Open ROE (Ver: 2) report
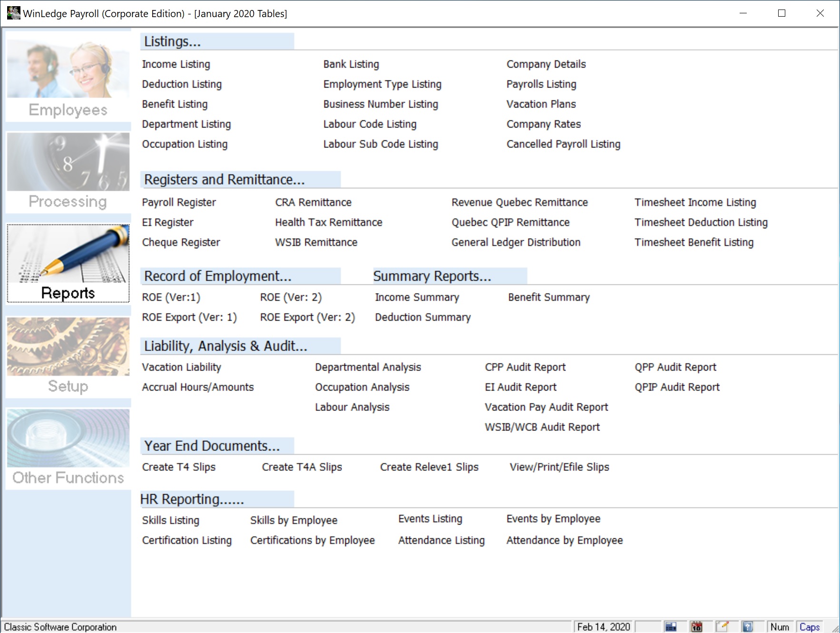The width and height of the screenshot is (840, 633). click(x=291, y=297)
